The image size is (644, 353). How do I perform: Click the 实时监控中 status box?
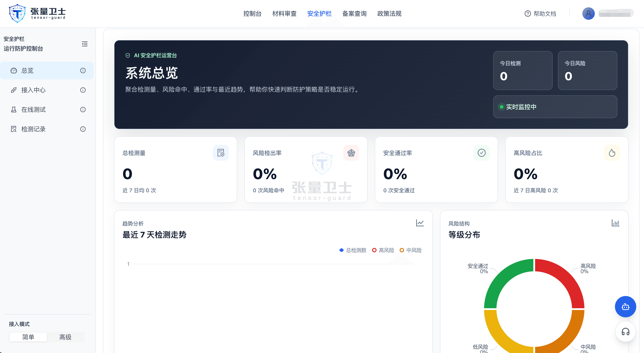(555, 107)
